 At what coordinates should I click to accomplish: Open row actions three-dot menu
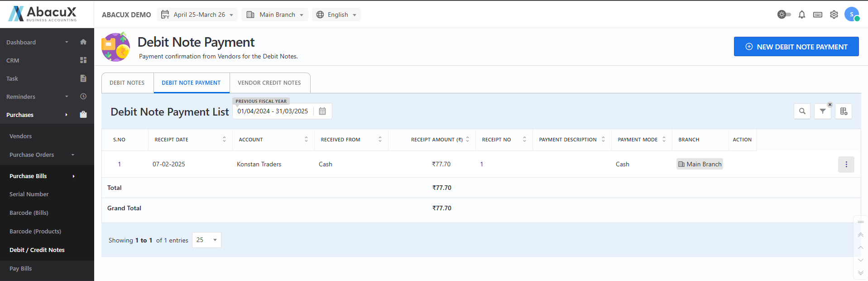pyautogui.click(x=846, y=165)
